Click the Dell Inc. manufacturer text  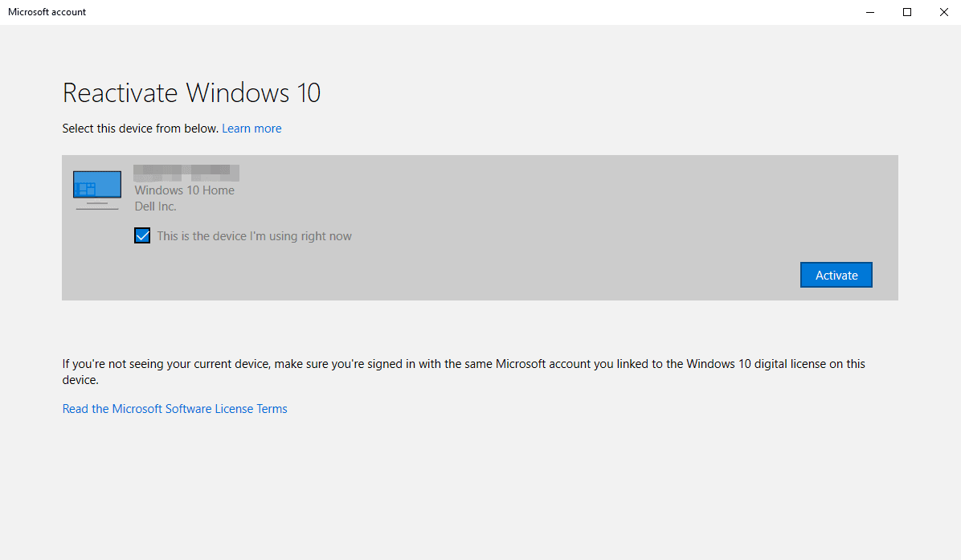point(156,206)
